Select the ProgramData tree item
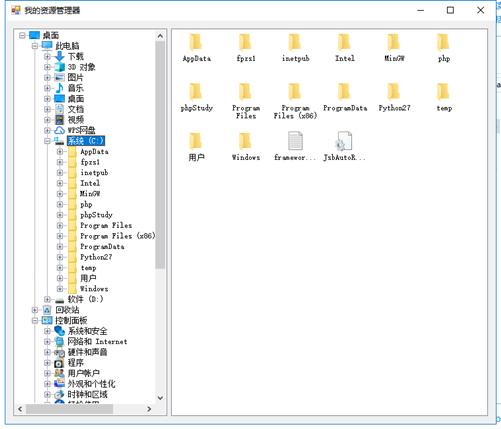 tap(102, 247)
